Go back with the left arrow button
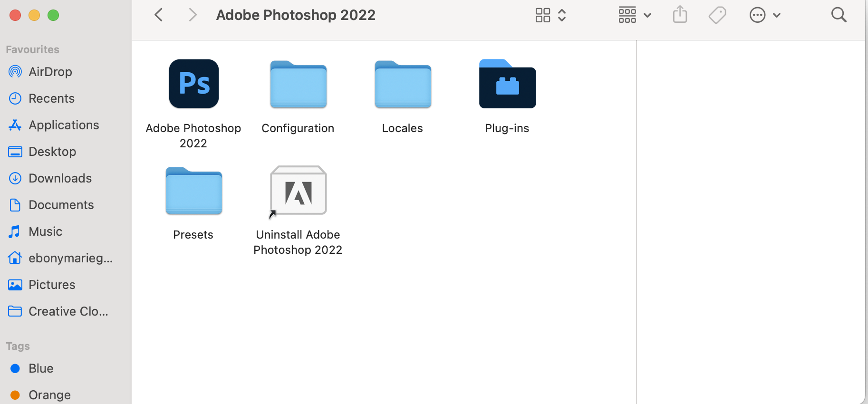 coord(159,15)
